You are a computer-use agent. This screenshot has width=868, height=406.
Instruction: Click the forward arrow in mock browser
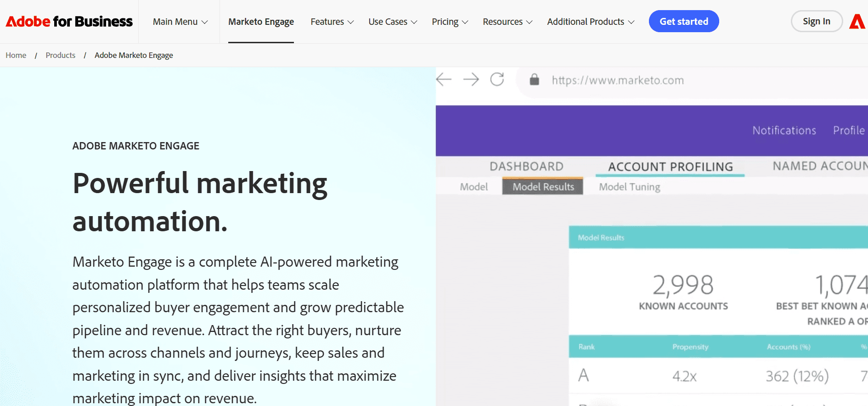coord(471,80)
